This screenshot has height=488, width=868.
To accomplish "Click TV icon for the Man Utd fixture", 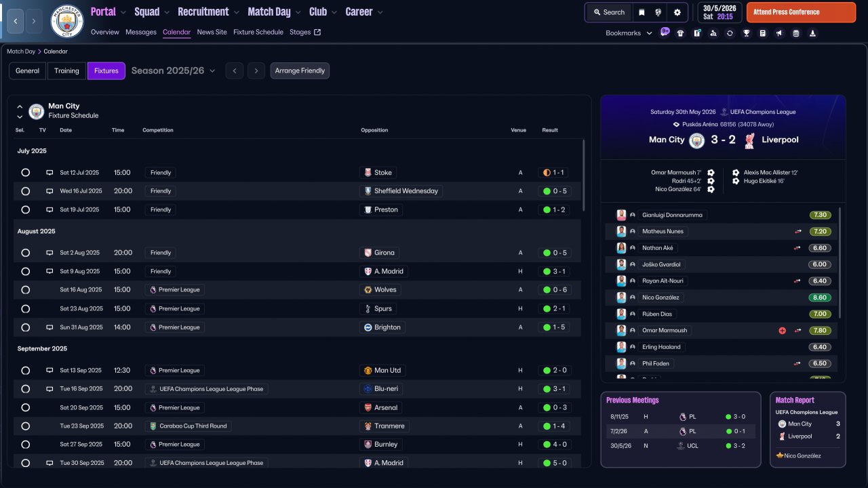I will pyautogui.click(x=50, y=371).
